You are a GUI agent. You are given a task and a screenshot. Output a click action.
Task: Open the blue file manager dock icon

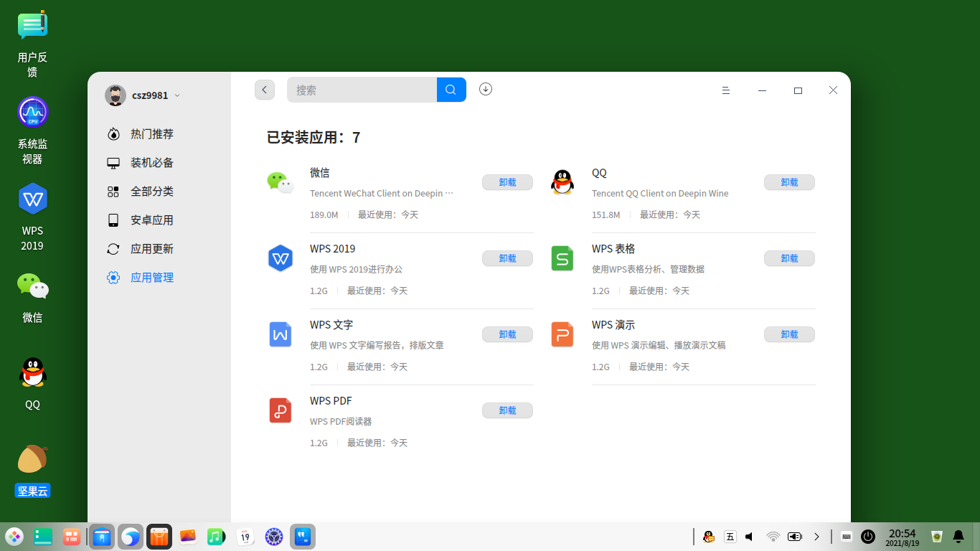[x=102, y=537]
